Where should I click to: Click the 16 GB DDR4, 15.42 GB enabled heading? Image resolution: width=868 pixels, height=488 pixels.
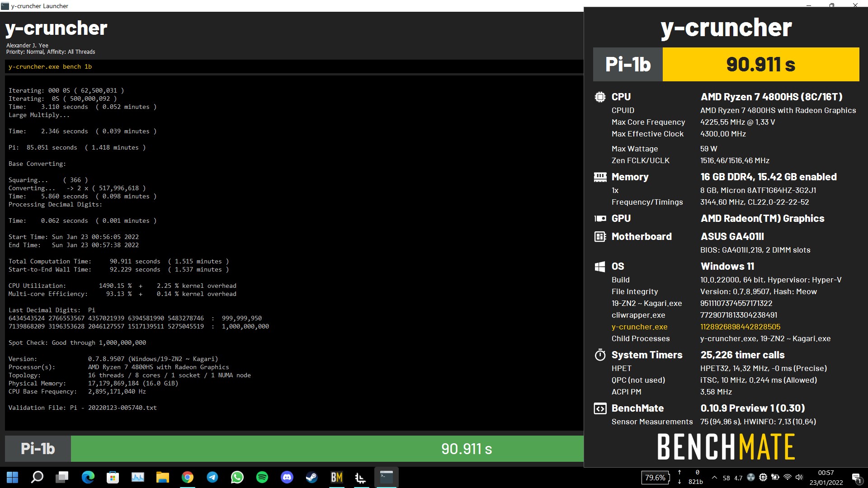769,177
